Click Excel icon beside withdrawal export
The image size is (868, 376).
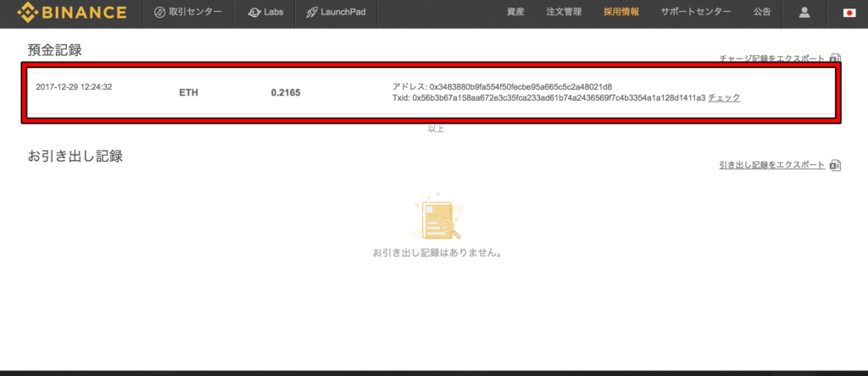tap(836, 165)
